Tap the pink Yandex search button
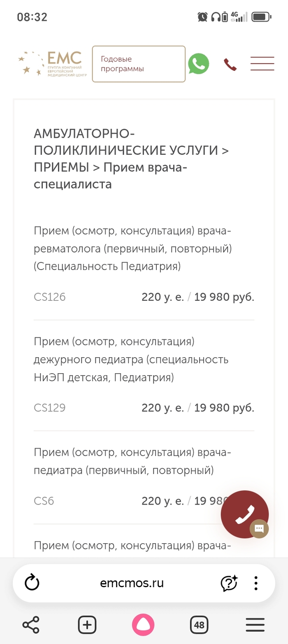 [x=143, y=625]
